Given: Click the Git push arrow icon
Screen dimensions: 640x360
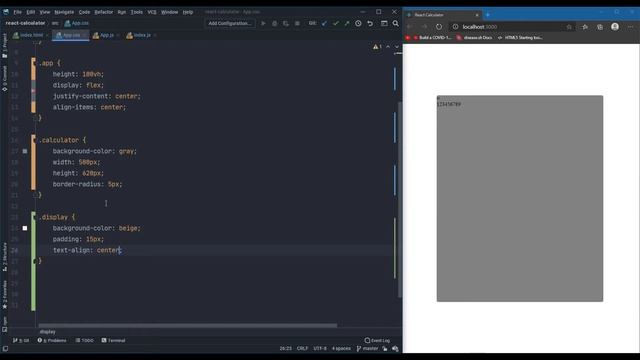Looking at the screenshot, I should (x=347, y=24).
